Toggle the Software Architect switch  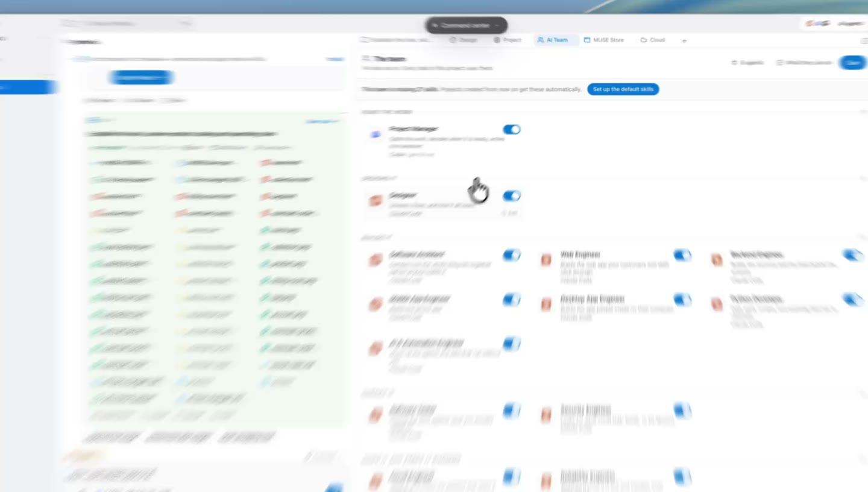click(x=511, y=255)
